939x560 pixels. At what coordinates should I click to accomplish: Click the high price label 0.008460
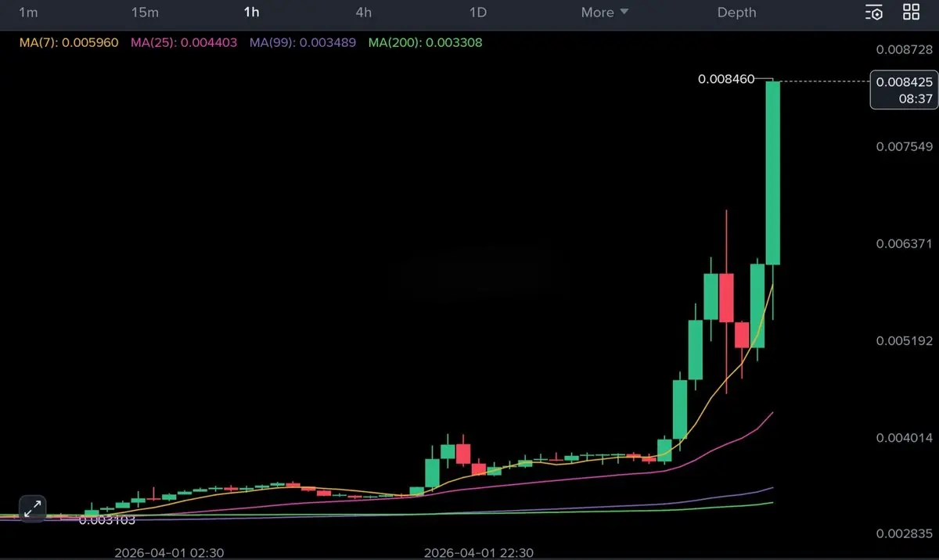point(726,79)
